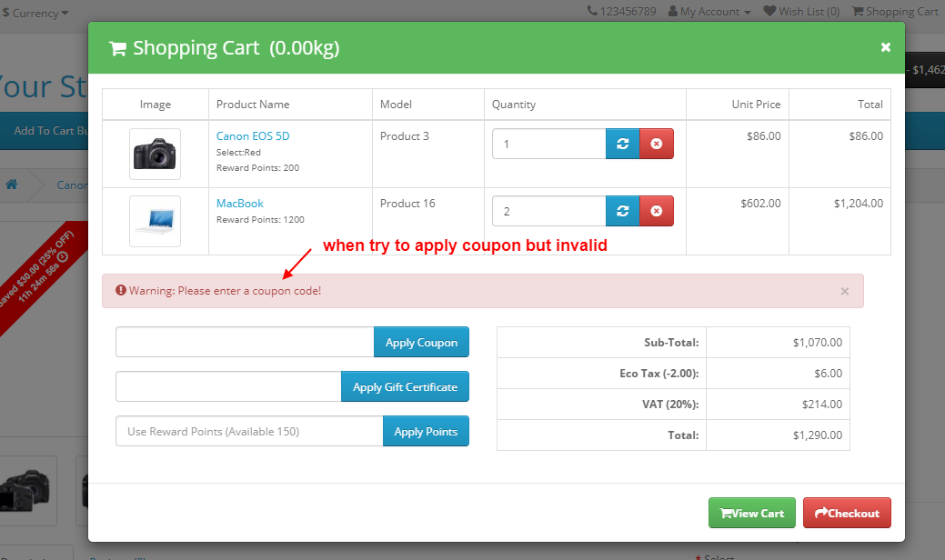Expand the My Account menu
Image resolution: width=945 pixels, height=560 pixels.
click(709, 12)
